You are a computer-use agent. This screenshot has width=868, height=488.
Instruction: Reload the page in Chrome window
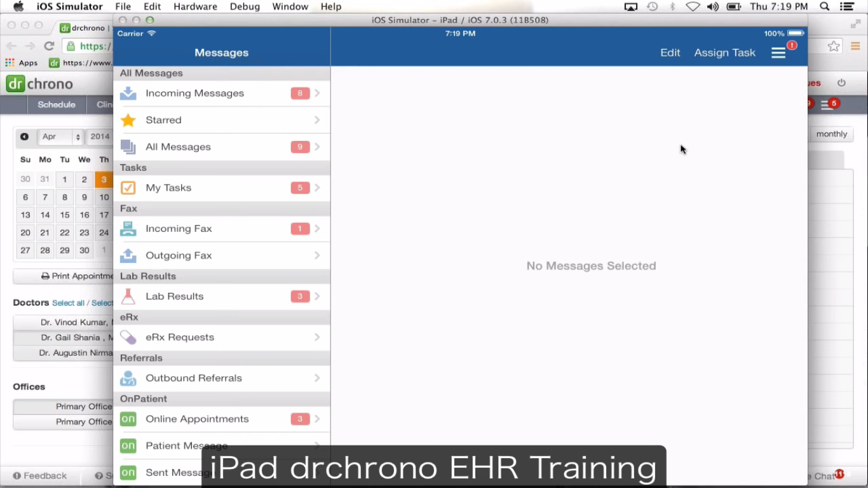pos(49,46)
